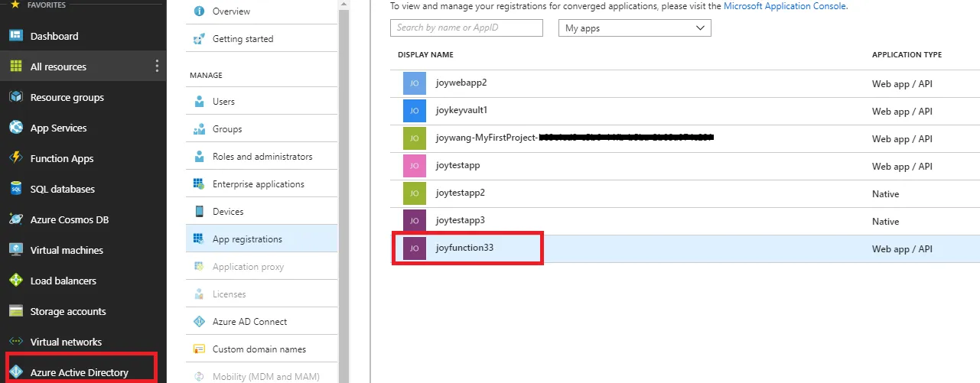
Task: Click the Roles and administrators icon
Action: click(x=200, y=157)
